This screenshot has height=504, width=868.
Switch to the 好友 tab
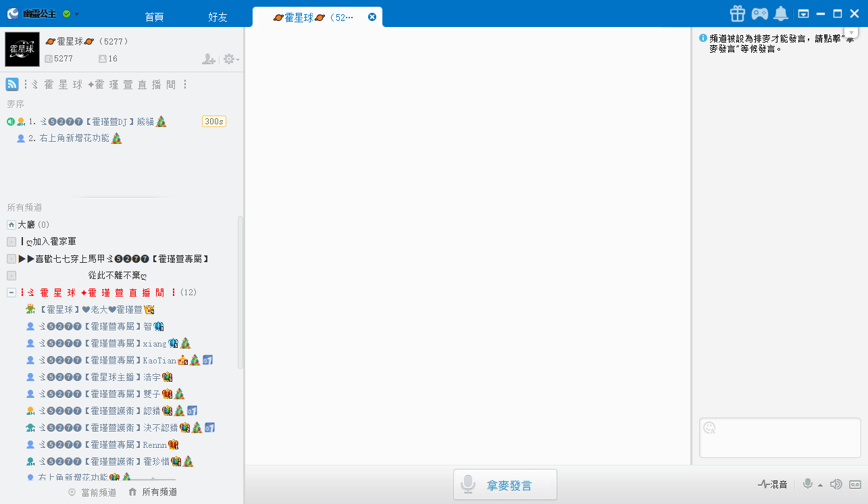[218, 17]
